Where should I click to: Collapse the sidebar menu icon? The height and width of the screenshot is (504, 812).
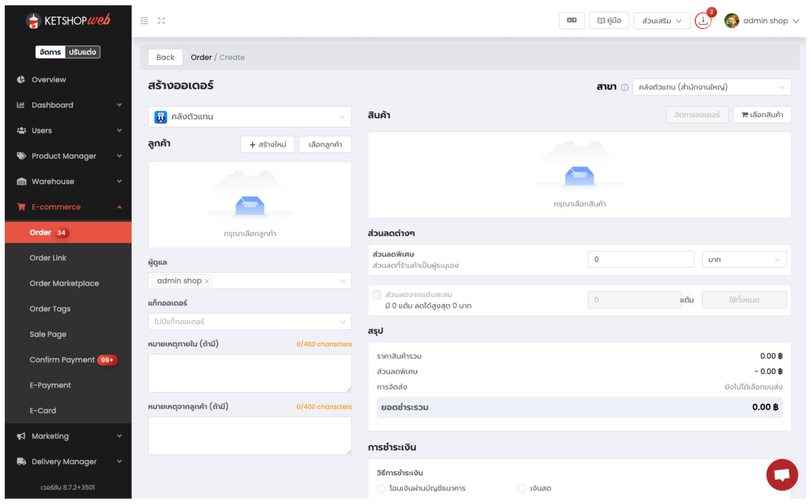click(144, 21)
